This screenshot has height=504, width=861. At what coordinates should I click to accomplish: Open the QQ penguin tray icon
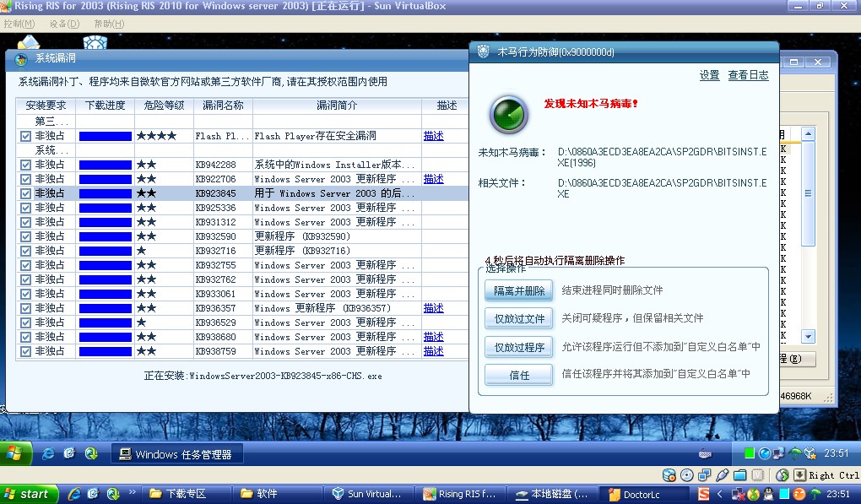(768, 494)
